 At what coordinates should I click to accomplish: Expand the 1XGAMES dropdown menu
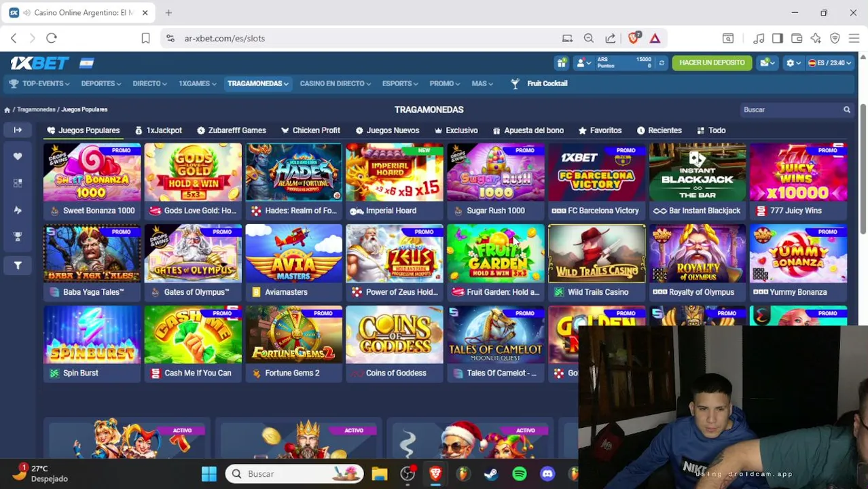[x=197, y=84]
